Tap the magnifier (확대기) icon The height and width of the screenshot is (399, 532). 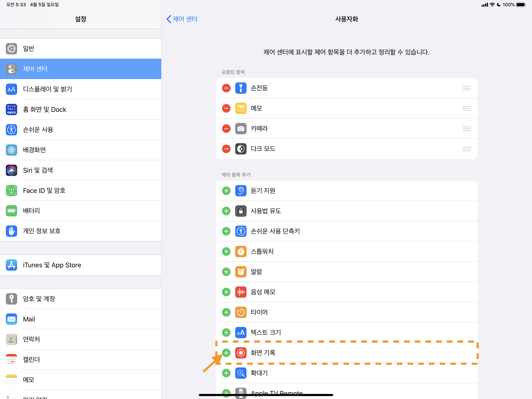click(240, 373)
